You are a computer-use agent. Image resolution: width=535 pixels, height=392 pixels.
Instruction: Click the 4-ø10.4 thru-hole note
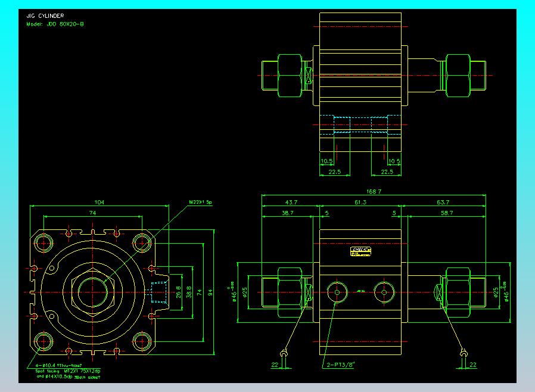coord(55,365)
